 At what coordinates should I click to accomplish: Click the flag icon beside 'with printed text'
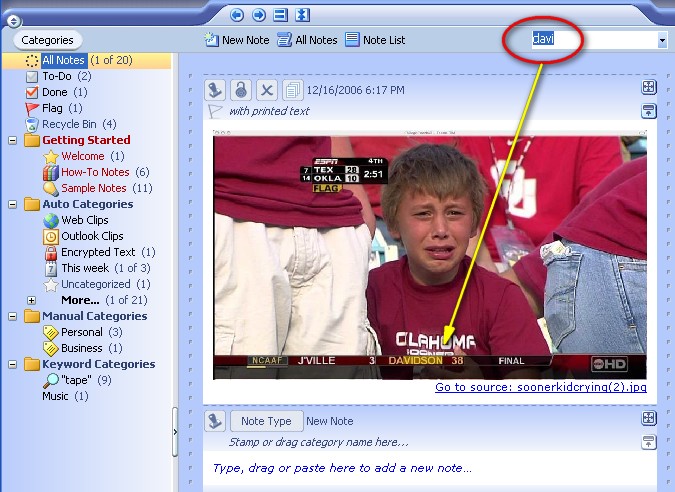[x=214, y=111]
